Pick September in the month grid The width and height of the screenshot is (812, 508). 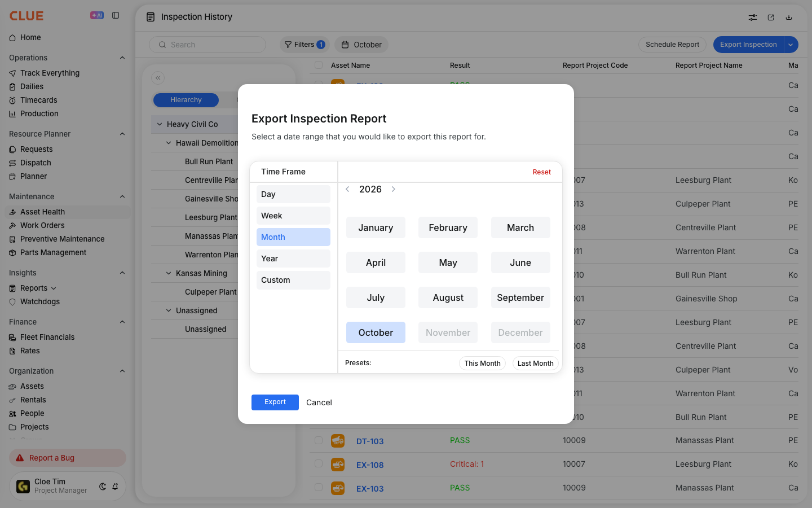[x=520, y=297]
